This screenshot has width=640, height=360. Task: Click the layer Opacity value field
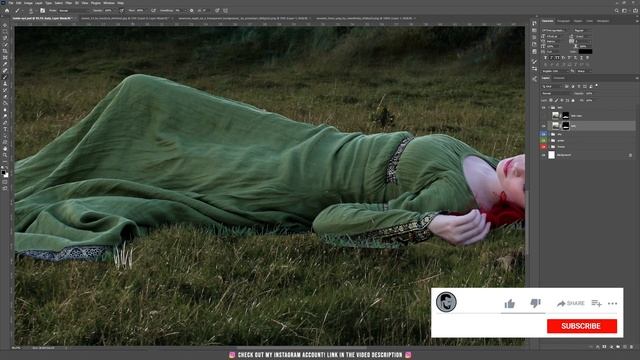click(589, 93)
